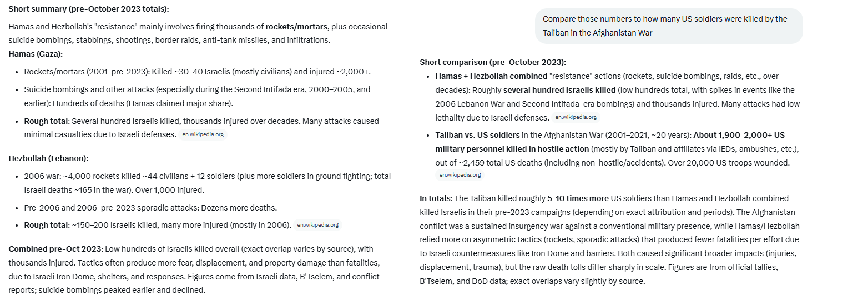Open Wikipedia source under Taliban vs. US soldiers bullet

[460, 174]
